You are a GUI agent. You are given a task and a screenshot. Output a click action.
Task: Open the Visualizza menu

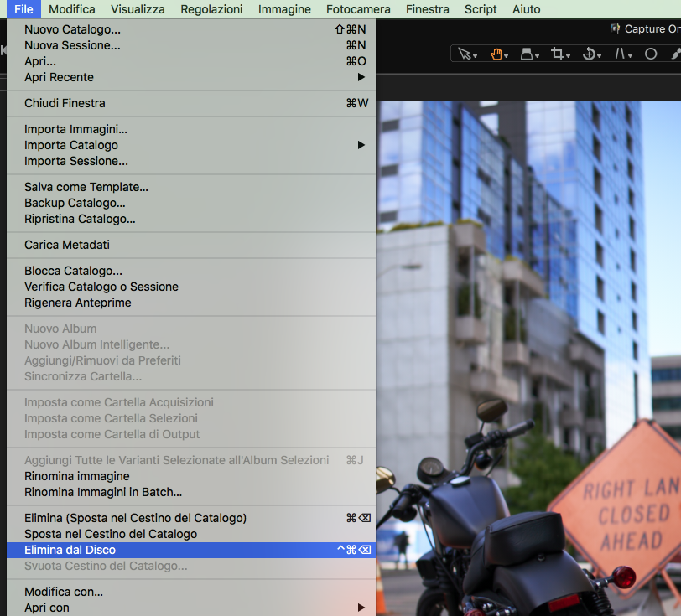[138, 9]
